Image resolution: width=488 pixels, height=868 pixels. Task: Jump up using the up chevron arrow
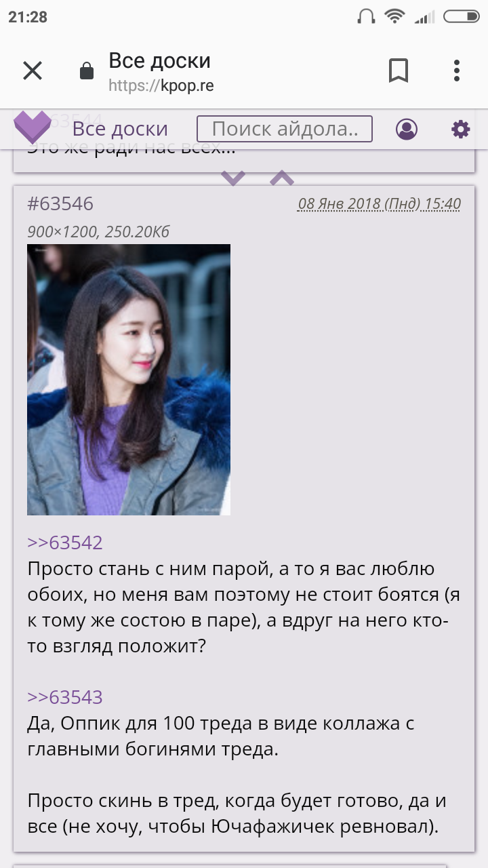pos(282,178)
